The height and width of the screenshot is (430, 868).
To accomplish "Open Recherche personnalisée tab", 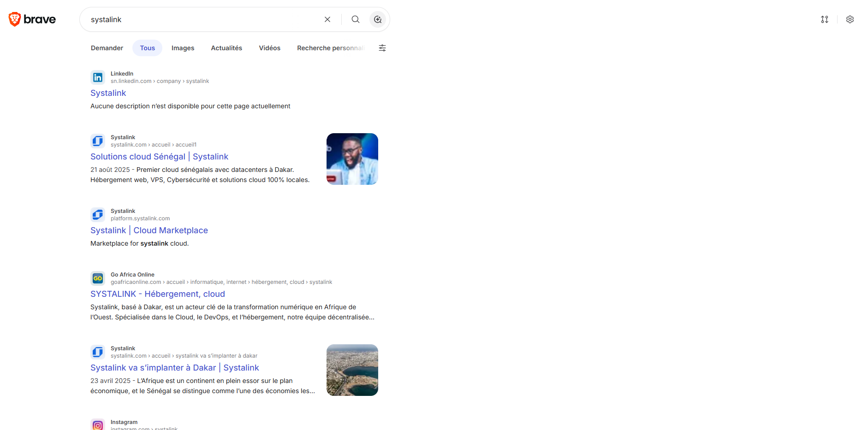I will (x=331, y=48).
